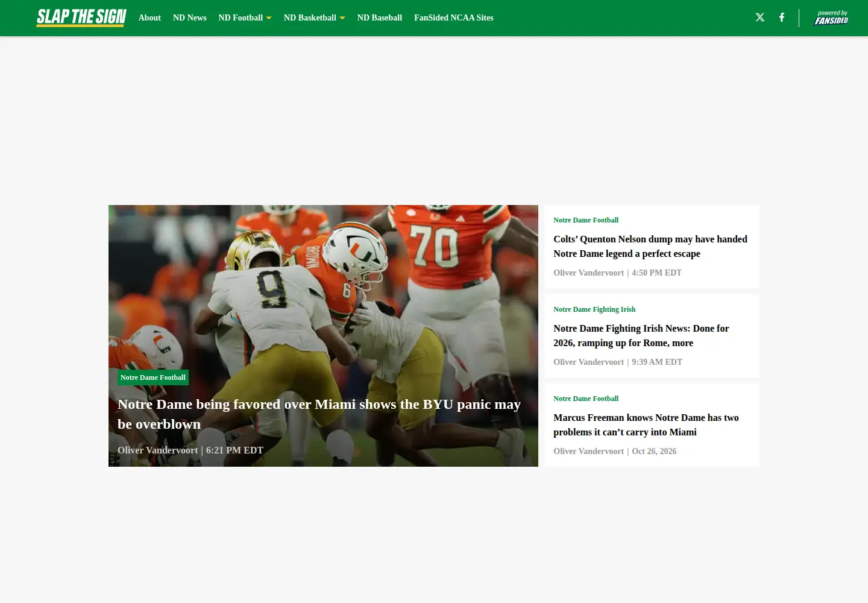Viewport: 868px width, 603px height.
Task: Open Colts' Quenton Nelson dump article
Action: [650, 247]
